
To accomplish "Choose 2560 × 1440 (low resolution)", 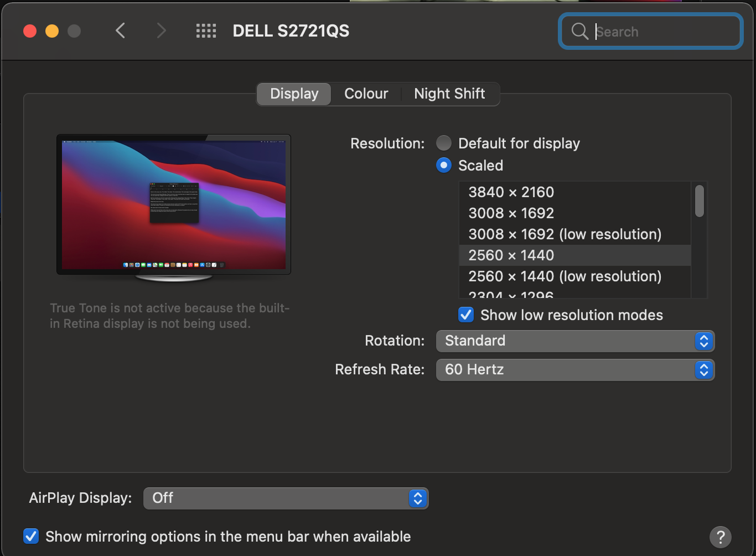I will (x=575, y=276).
